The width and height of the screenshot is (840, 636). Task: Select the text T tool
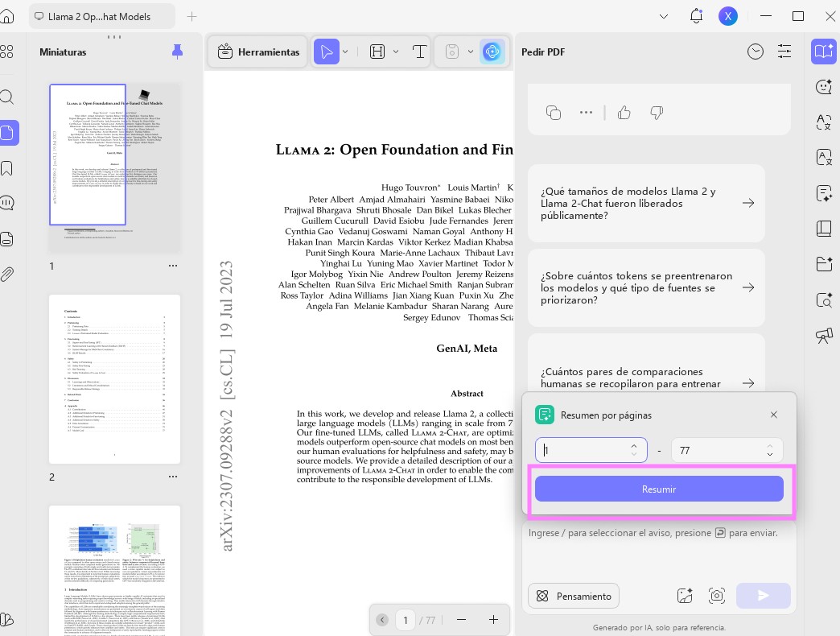click(419, 52)
